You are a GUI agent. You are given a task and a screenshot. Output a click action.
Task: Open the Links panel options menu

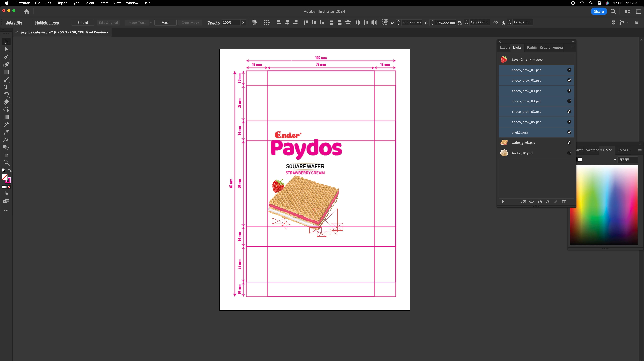573,48
